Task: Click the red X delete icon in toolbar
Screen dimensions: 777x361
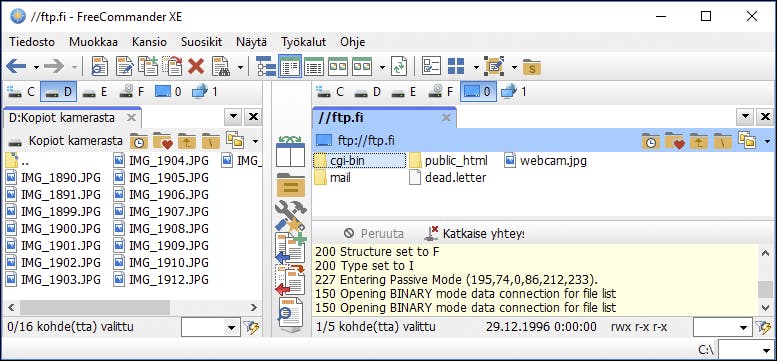Action: click(196, 66)
